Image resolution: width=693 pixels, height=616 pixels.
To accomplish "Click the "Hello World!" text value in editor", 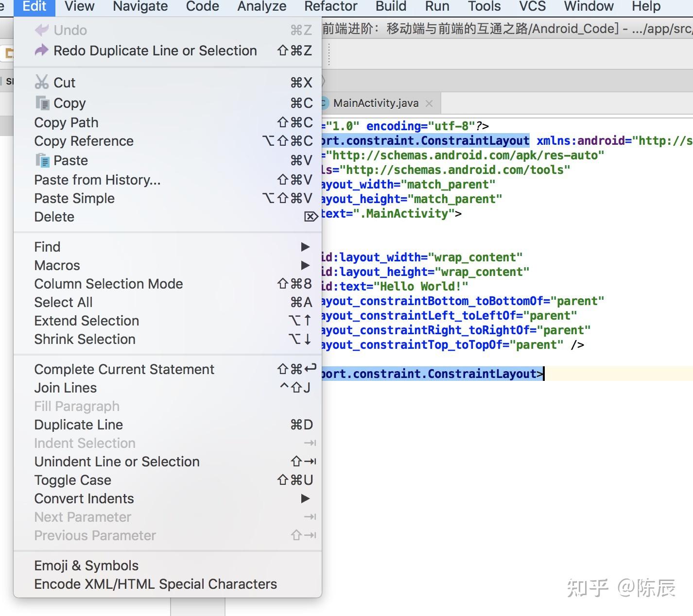I will pyautogui.click(x=421, y=287).
